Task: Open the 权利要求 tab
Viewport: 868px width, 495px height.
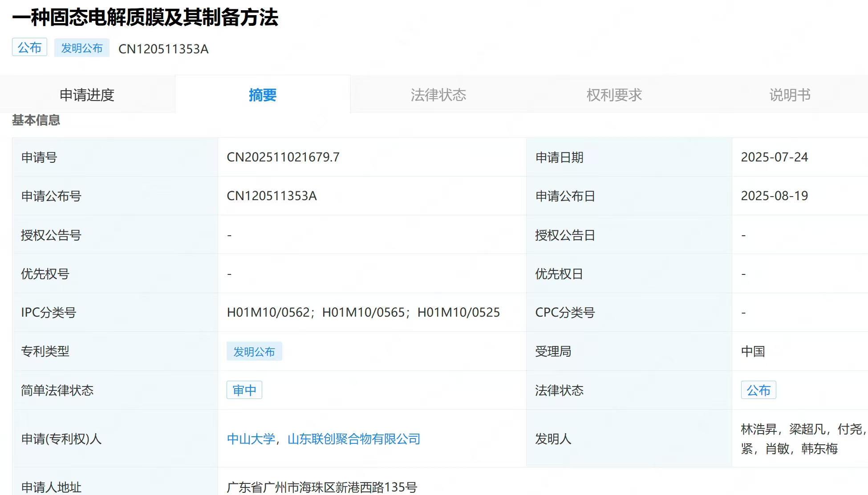Action: [x=614, y=95]
